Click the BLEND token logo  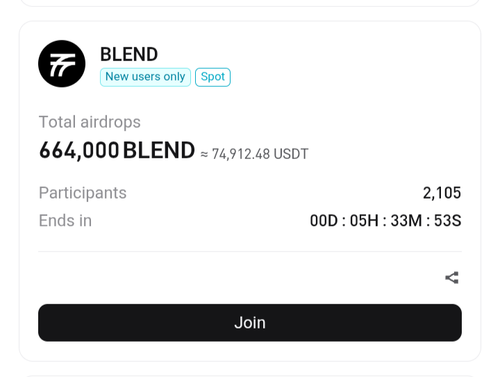pyautogui.click(x=62, y=64)
